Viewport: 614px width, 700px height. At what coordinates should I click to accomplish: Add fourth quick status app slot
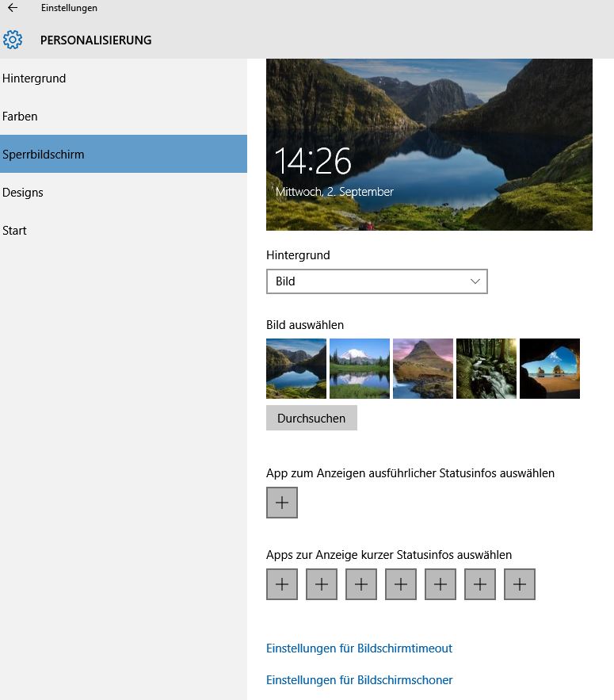(401, 584)
